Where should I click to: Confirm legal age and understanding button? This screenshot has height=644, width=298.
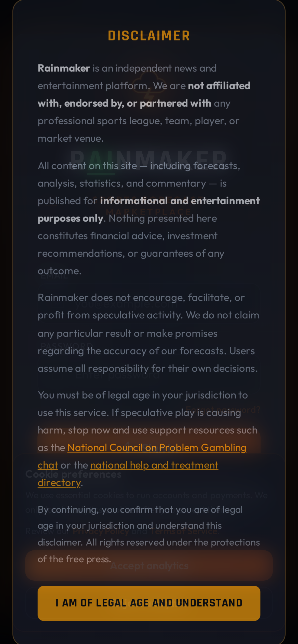coord(149,603)
